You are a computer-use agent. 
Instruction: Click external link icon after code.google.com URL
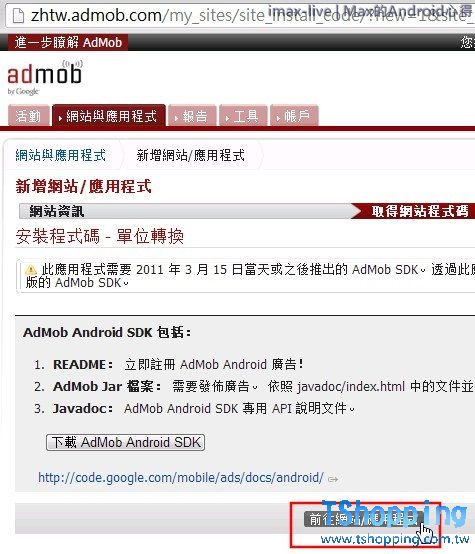(x=333, y=479)
